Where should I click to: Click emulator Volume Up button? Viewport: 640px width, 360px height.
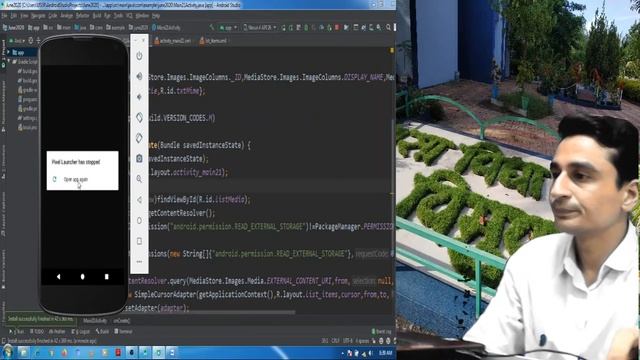139,76
